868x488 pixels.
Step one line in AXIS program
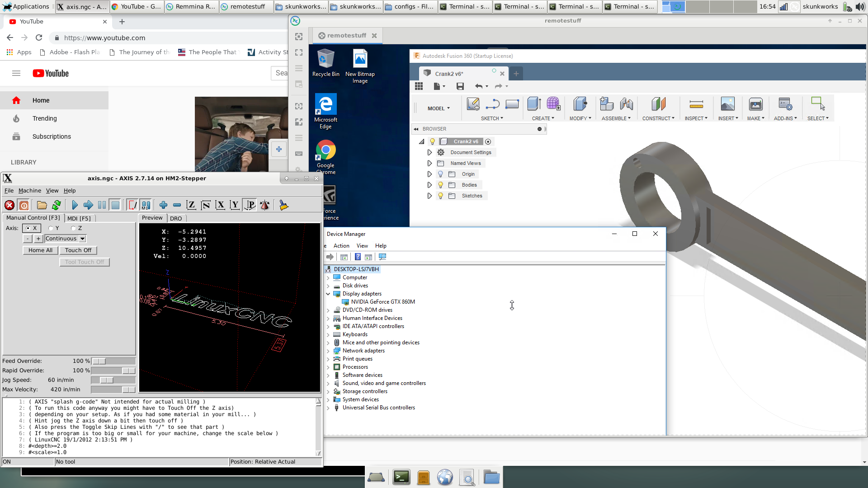point(88,205)
